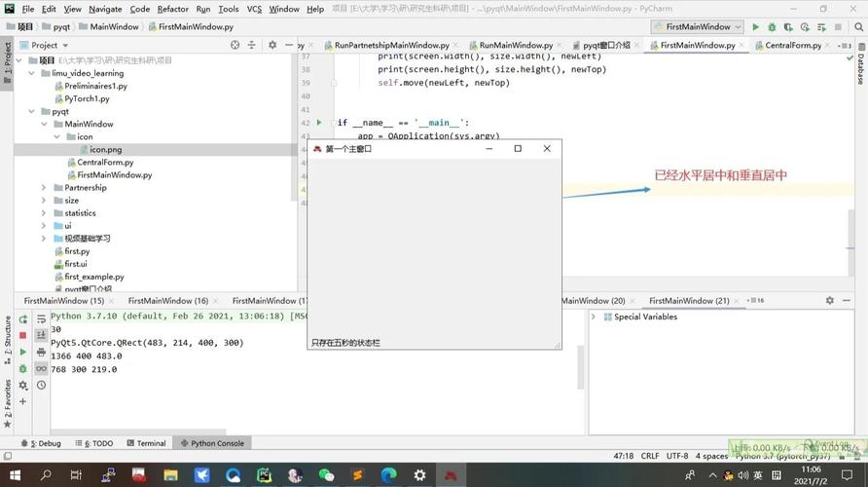Viewport: 868px width, 487px height.
Task: Click 4 spaces indent setting
Action: [x=711, y=456]
